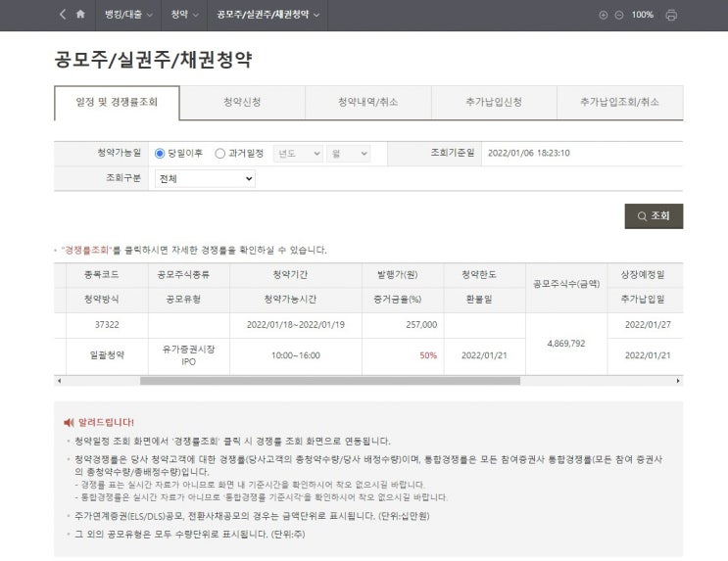This screenshot has width=728, height=561.
Task: Click the 유가증권시장 IPO cell
Action: (188, 355)
